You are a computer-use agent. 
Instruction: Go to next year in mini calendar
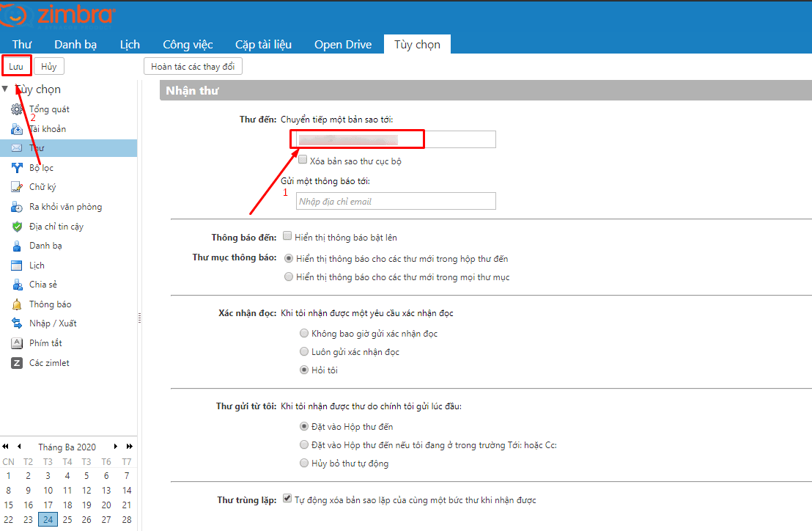coord(130,447)
